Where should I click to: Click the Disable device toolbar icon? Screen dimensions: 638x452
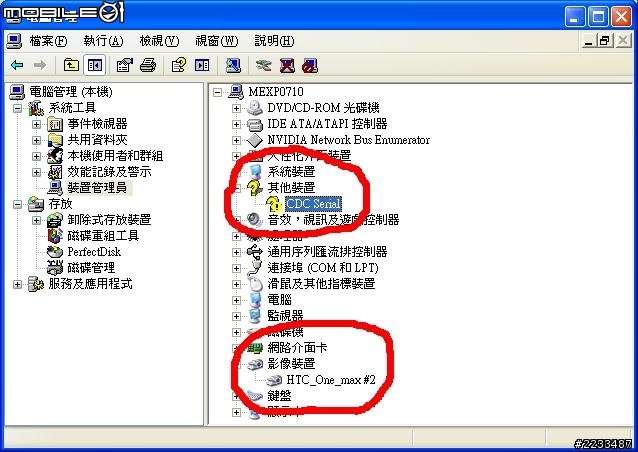(x=310, y=65)
